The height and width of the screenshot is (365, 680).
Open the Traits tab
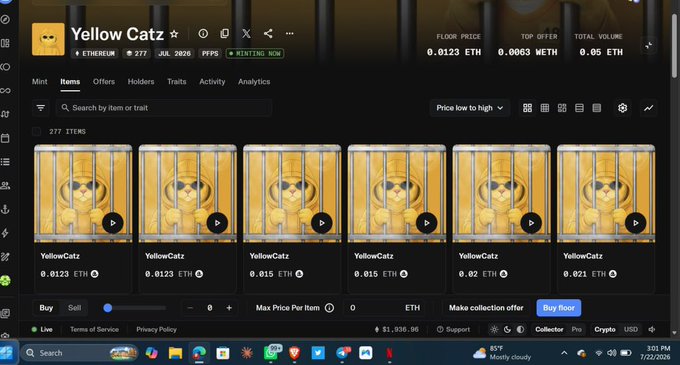click(177, 81)
